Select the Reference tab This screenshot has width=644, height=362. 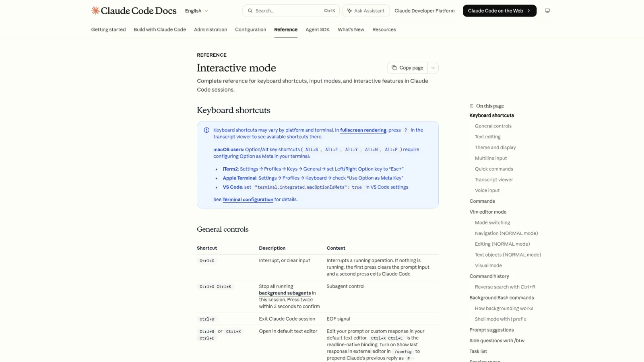coord(286,30)
